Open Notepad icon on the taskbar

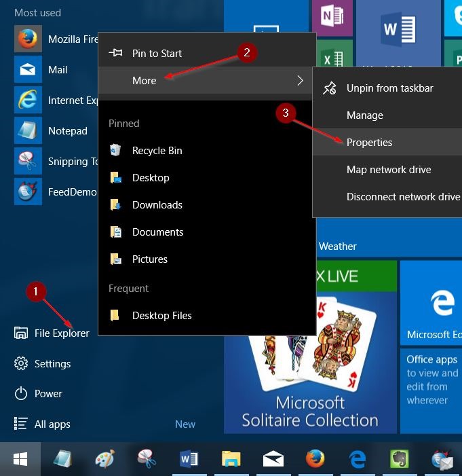[x=63, y=459]
